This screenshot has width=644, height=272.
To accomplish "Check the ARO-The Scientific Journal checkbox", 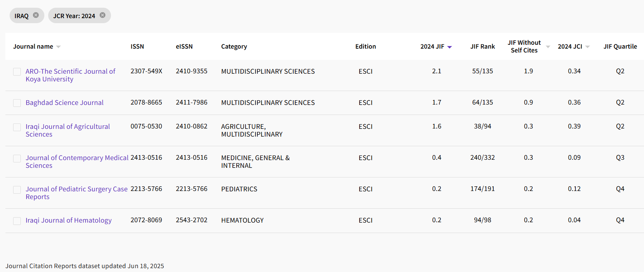I will (17, 72).
